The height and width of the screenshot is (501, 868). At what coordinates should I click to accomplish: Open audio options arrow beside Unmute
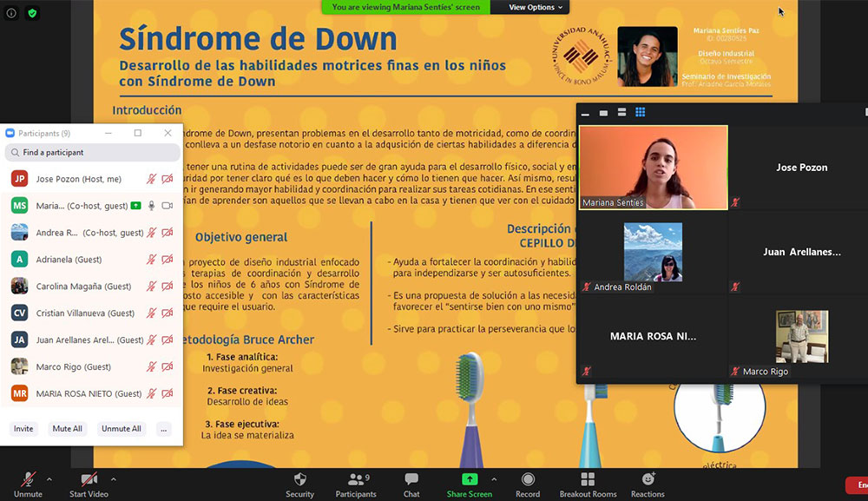(x=49, y=479)
